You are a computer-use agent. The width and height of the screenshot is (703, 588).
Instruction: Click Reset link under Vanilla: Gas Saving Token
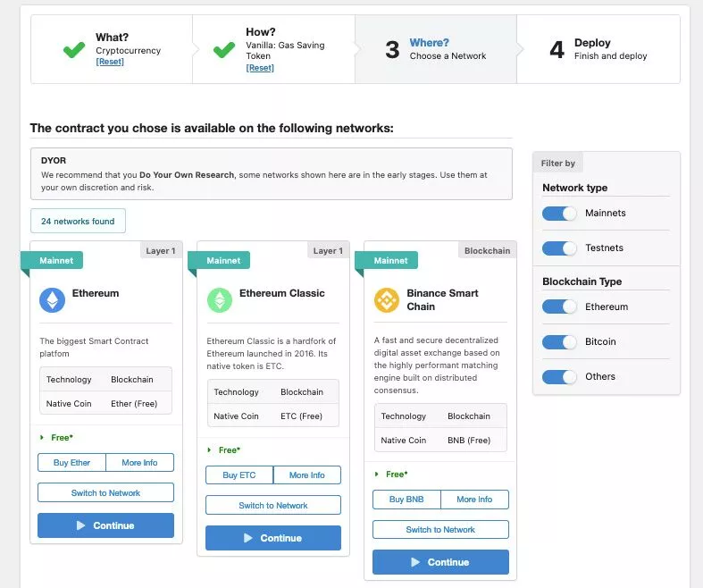(260, 68)
